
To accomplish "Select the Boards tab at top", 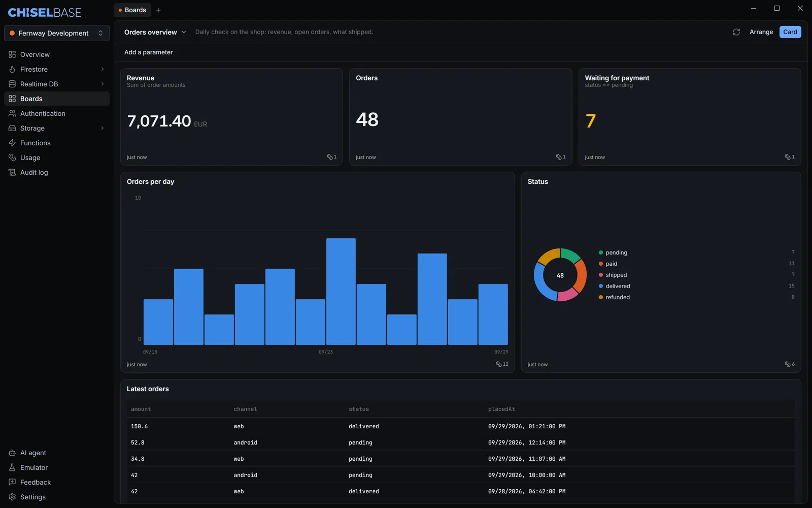I will (132, 10).
